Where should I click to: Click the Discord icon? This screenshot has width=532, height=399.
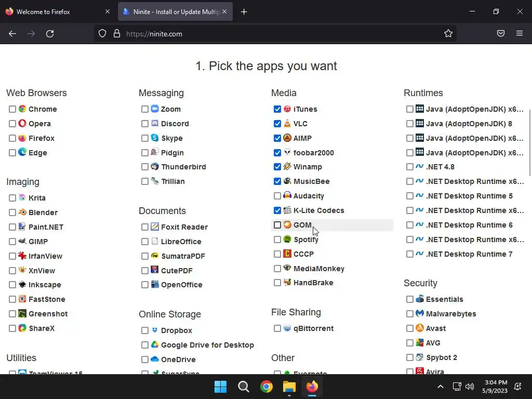pos(155,123)
